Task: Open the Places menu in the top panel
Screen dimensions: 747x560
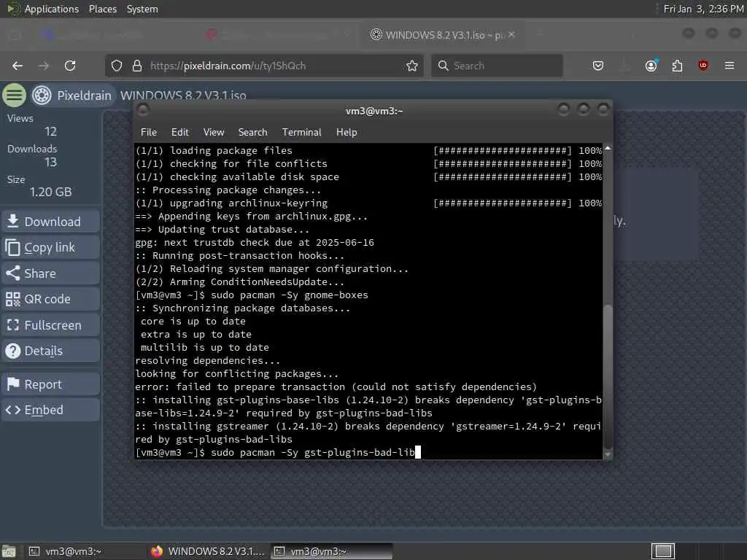Action: (103, 9)
